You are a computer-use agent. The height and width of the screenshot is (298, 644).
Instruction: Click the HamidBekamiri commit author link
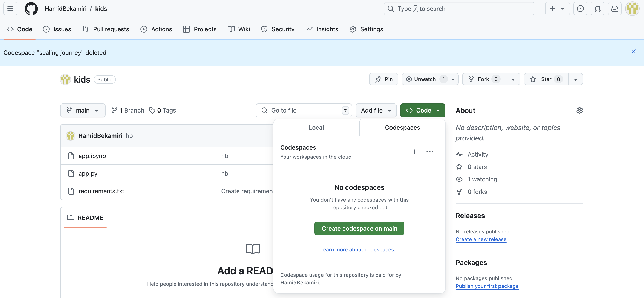point(100,136)
